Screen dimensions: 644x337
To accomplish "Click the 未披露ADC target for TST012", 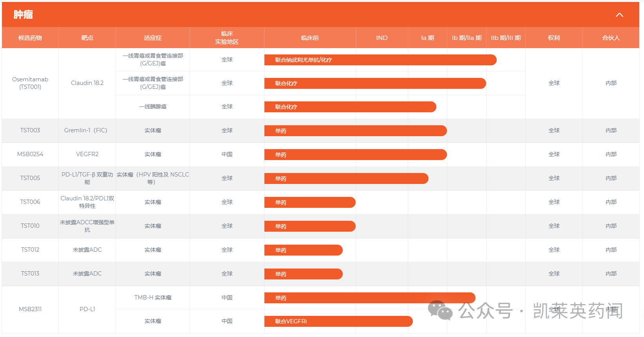I will click(x=87, y=250).
